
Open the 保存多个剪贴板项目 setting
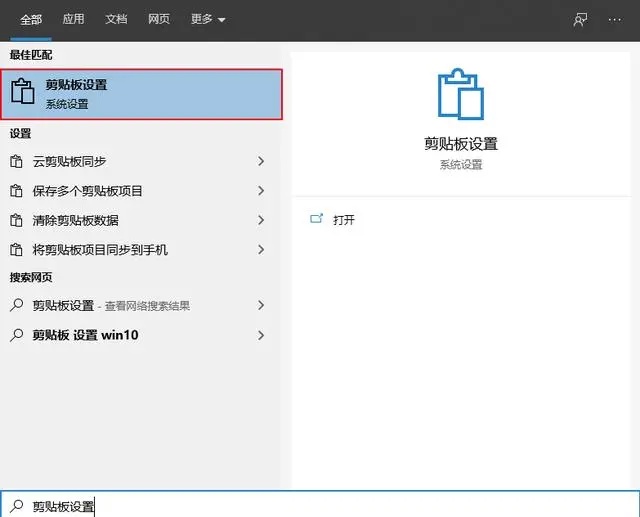140,191
